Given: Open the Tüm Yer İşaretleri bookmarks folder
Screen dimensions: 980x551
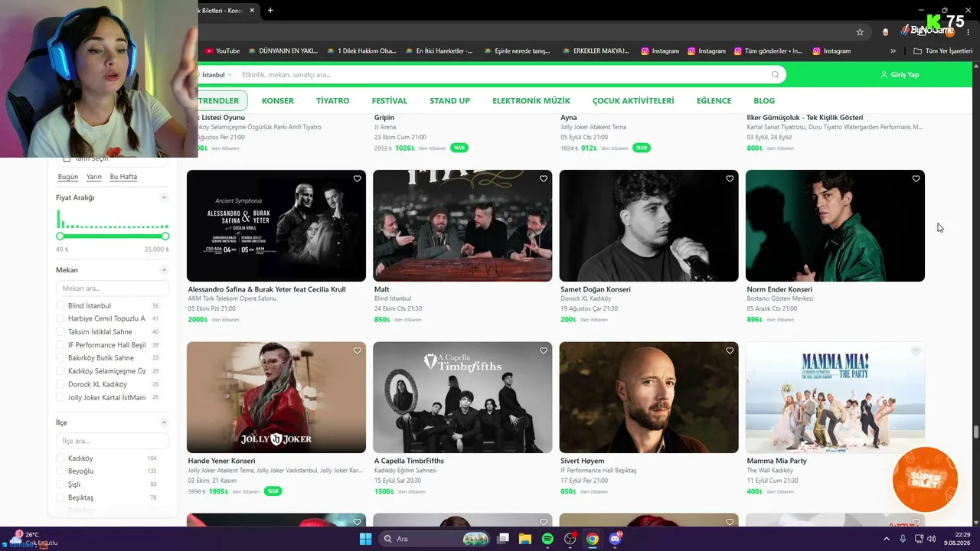Looking at the screenshot, I should 943,51.
